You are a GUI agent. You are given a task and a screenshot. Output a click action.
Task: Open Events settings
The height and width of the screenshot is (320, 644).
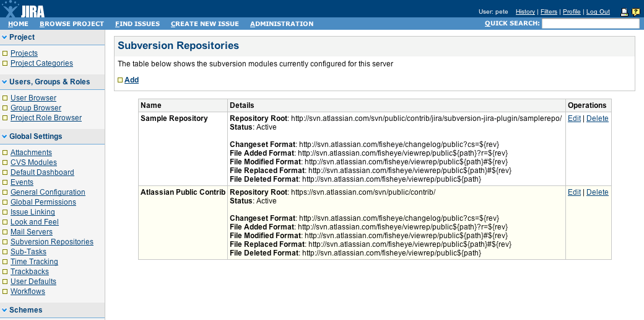(22, 182)
